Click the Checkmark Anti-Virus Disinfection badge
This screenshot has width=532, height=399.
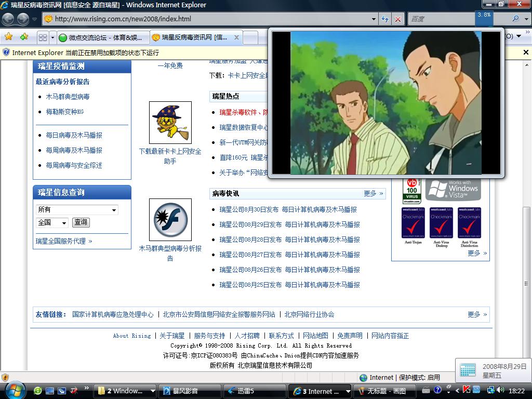(469, 227)
